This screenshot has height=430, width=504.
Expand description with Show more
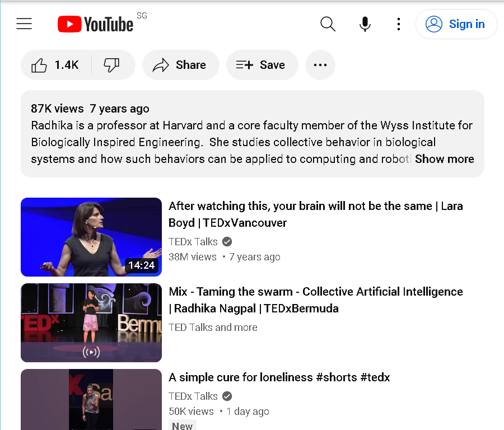(444, 159)
